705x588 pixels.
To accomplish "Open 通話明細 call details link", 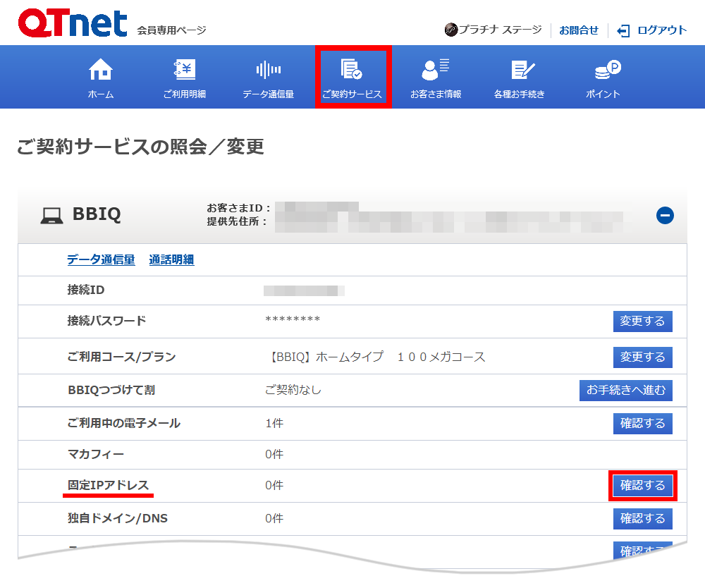I will [x=171, y=259].
